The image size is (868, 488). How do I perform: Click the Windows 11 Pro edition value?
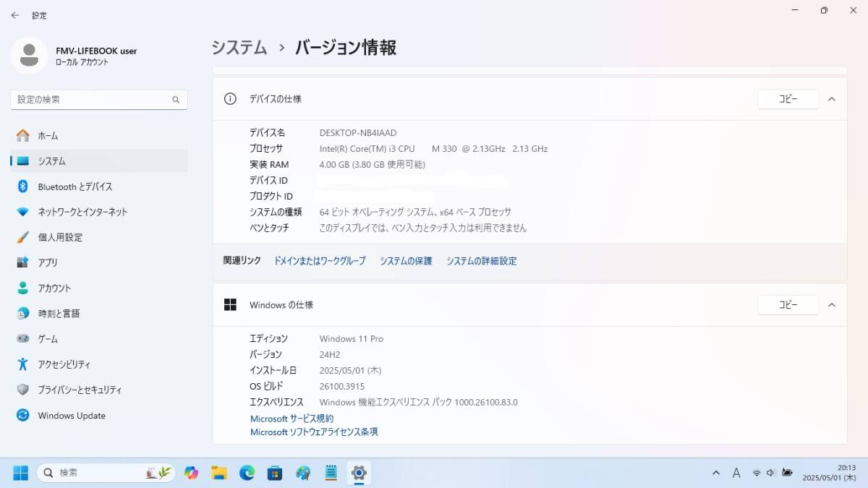pyautogui.click(x=352, y=339)
